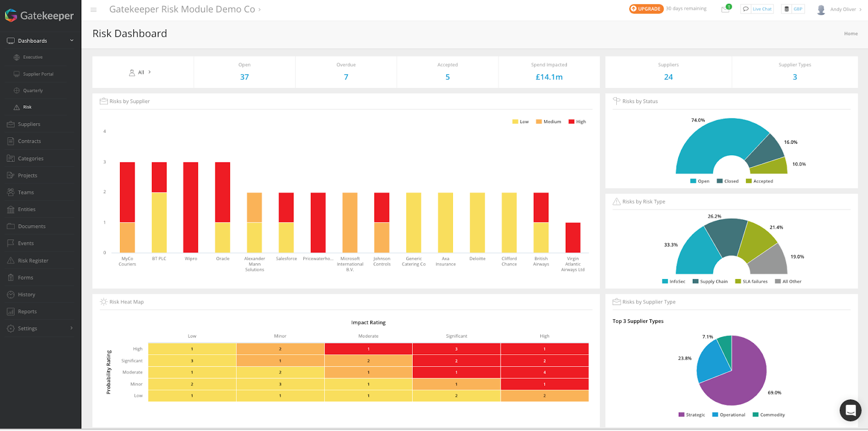The width and height of the screenshot is (868, 431).
Task: Select the Risk dashboard item
Action: [27, 107]
